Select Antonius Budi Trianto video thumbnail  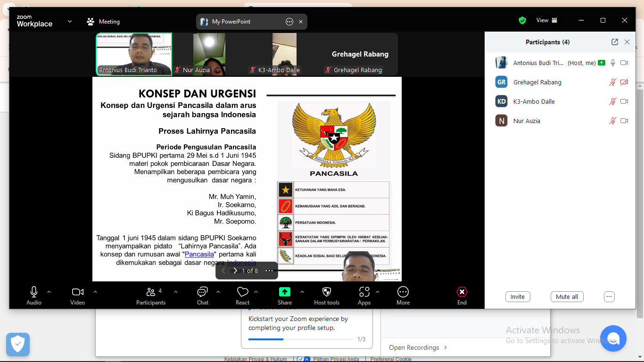click(134, 54)
